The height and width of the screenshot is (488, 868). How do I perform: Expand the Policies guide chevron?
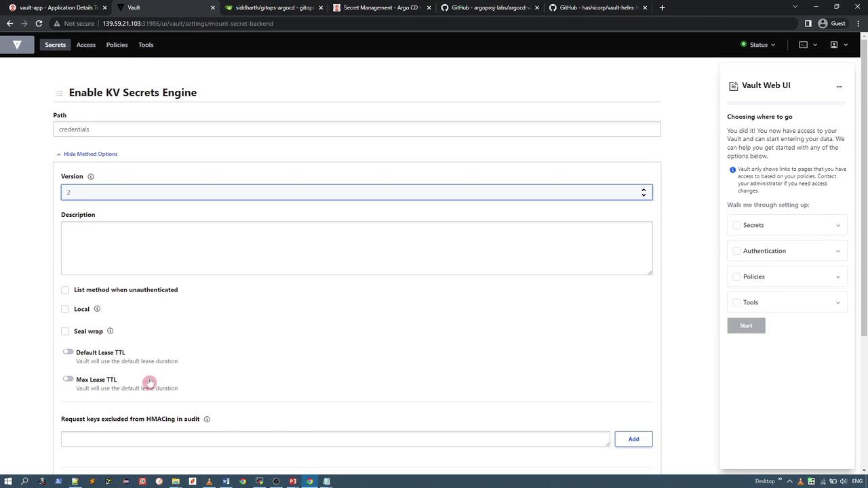coord(837,277)
